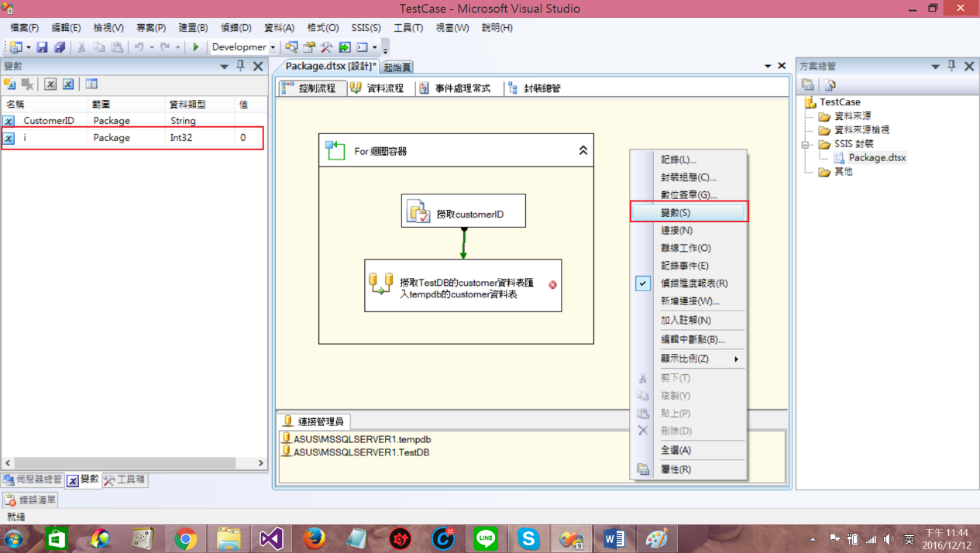Open the document tab list dropdown arrow
The height and width of the screenshot is (553, 980).
pyautogui.click(x=768, y=67)
